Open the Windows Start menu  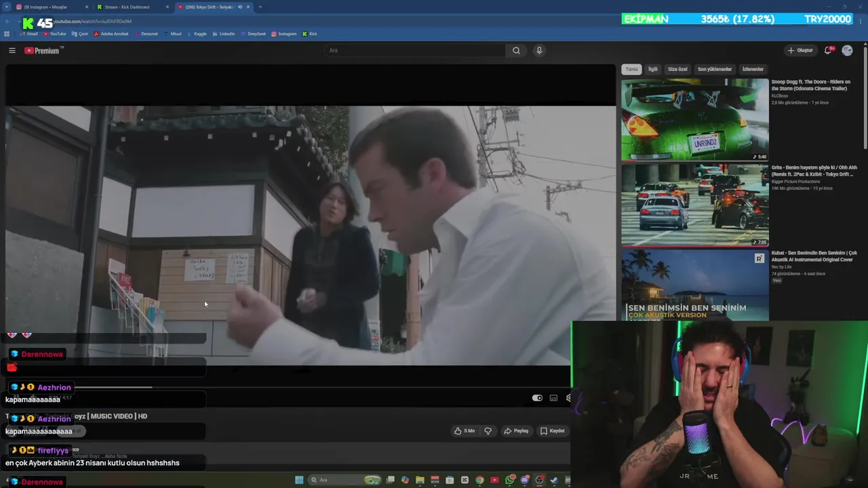[x=299, y=480]
